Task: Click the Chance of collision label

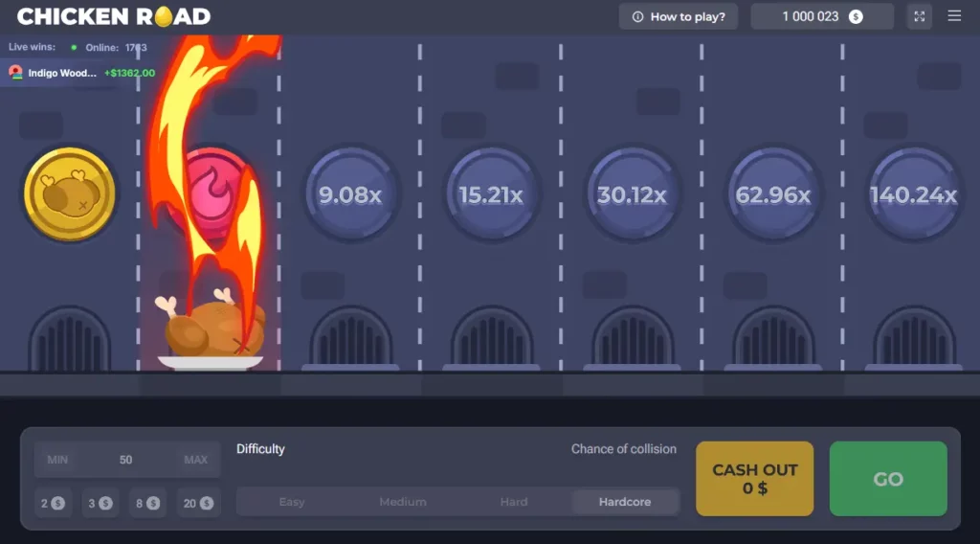Action: (623, 449)
